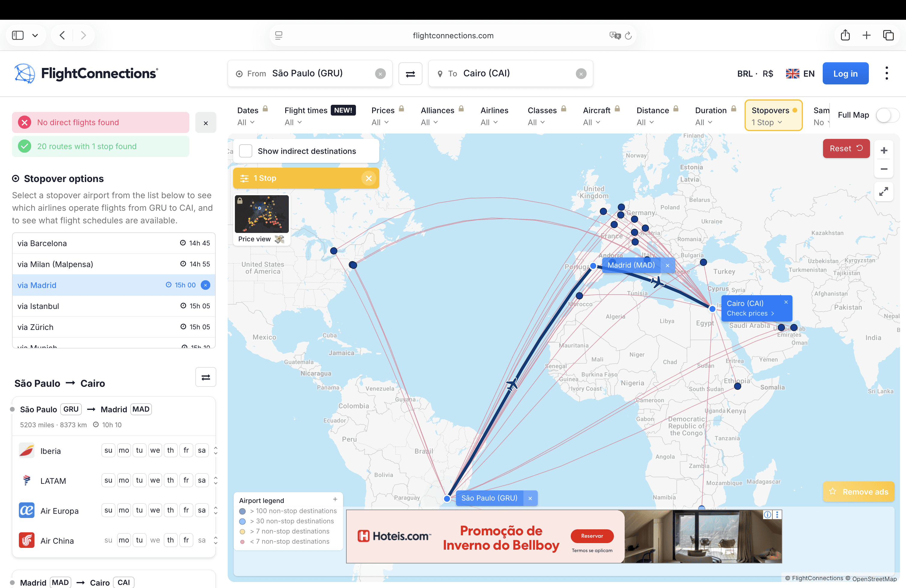Open the Flight times filter dropdown
This screenshot has height=588, width=906.
320,116
